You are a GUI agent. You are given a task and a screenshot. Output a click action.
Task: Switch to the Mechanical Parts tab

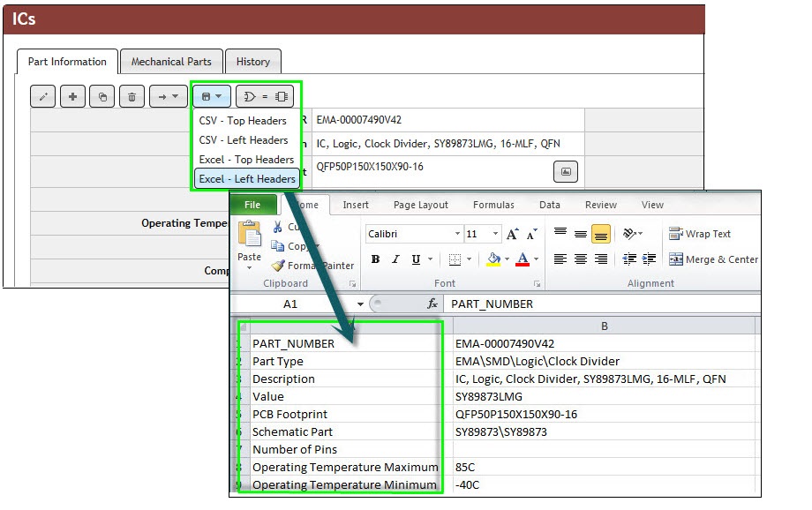point(171,62)
